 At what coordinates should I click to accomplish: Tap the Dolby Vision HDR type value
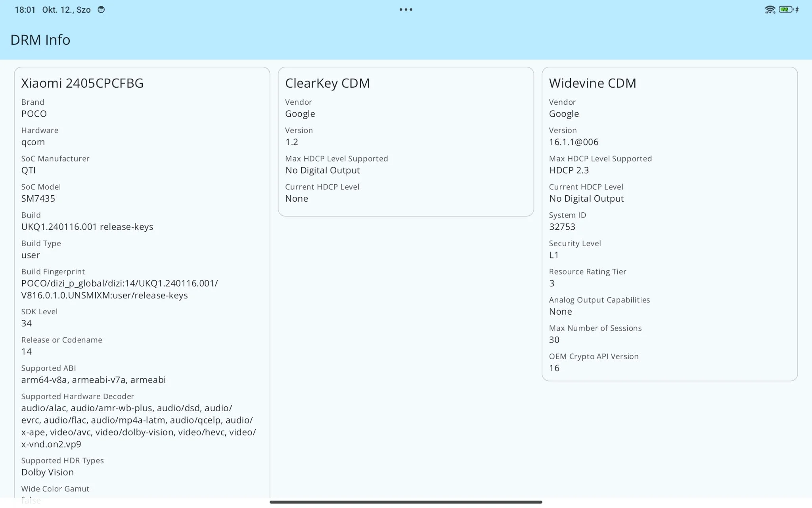[x=47, y=472]
